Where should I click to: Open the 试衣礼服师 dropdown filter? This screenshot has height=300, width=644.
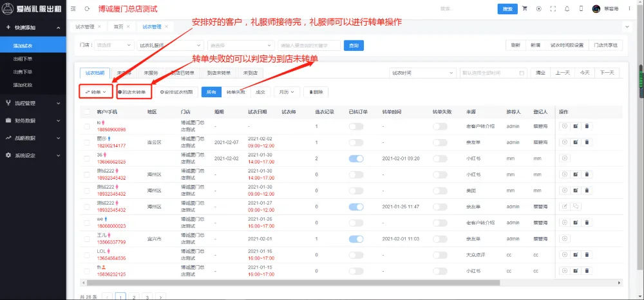[x=169, y=46]
